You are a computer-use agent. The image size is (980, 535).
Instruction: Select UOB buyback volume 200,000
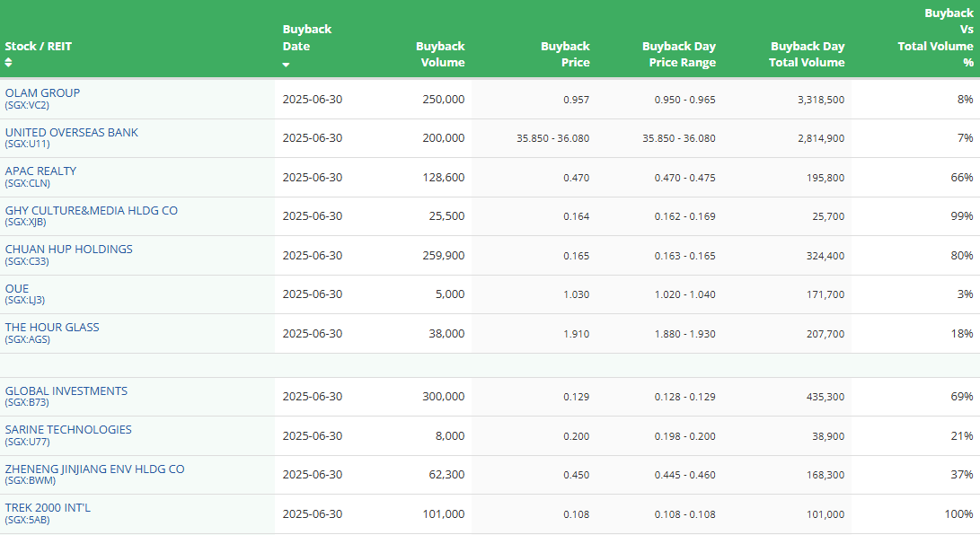pyautogui.click(x=443, y=138)
